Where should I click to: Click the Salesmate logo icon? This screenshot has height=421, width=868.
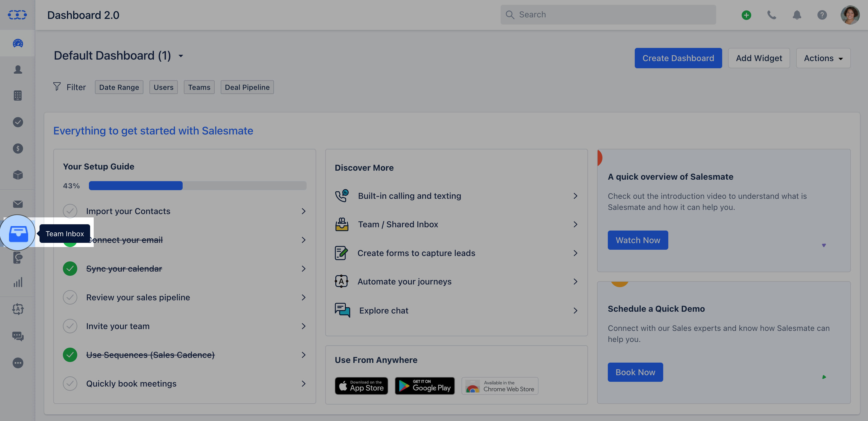point(17,15)
